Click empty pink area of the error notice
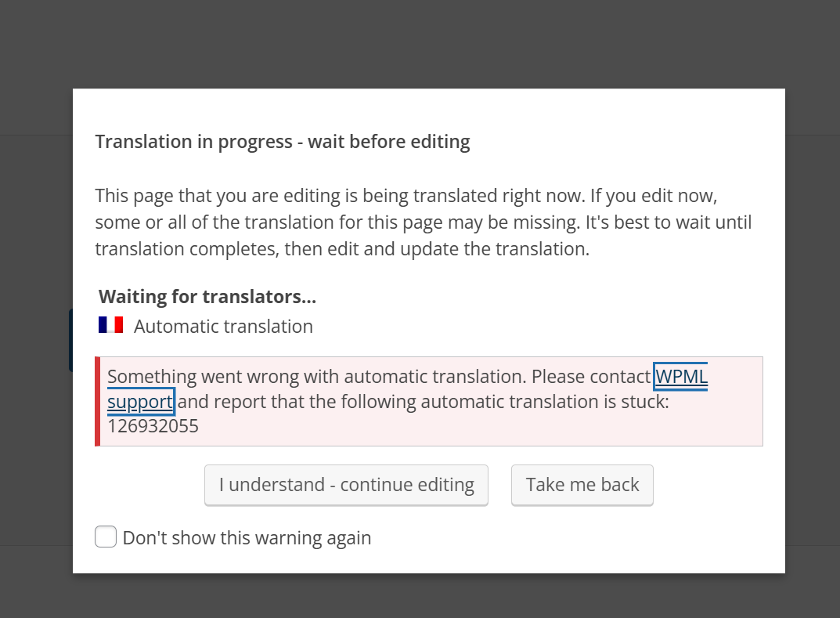840x618 pixels. (548, 428)
